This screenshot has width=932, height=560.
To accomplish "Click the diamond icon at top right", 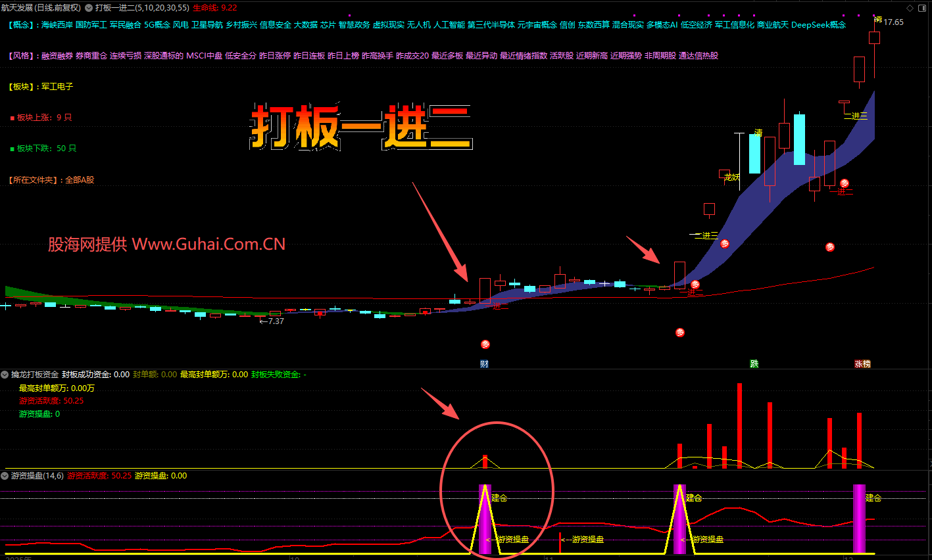I will pyautogui.click(x=910, y=8).
